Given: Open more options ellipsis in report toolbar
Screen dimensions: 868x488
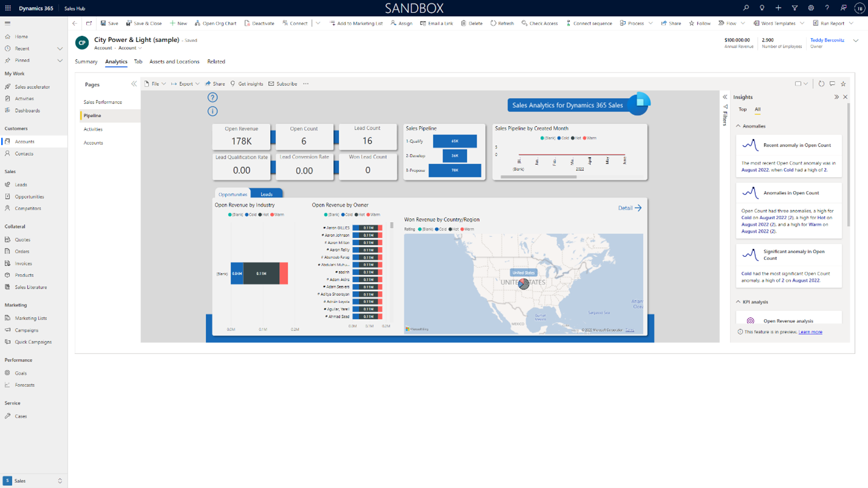Looking at the screenshot, I should (x=306, y=84).
